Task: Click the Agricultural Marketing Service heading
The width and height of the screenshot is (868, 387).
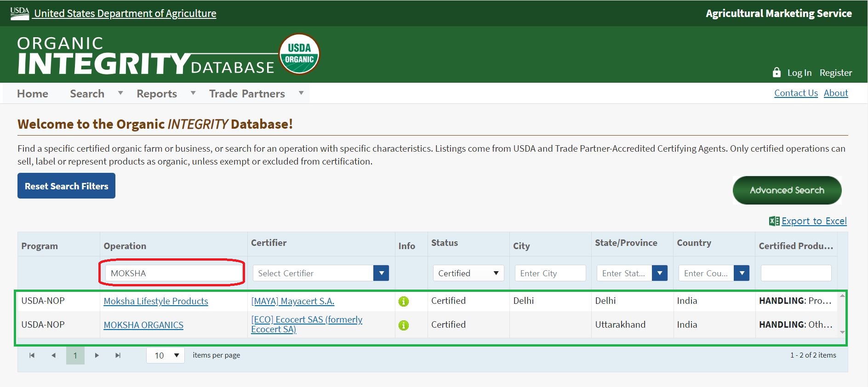Action: pos(779,13)
